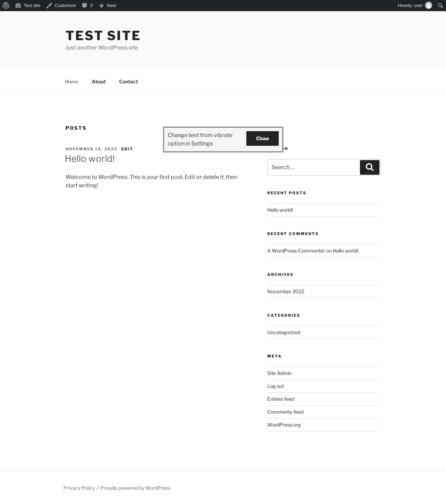
Task: Click the user avatar in admin bar
Action: [x=429, y=6]
